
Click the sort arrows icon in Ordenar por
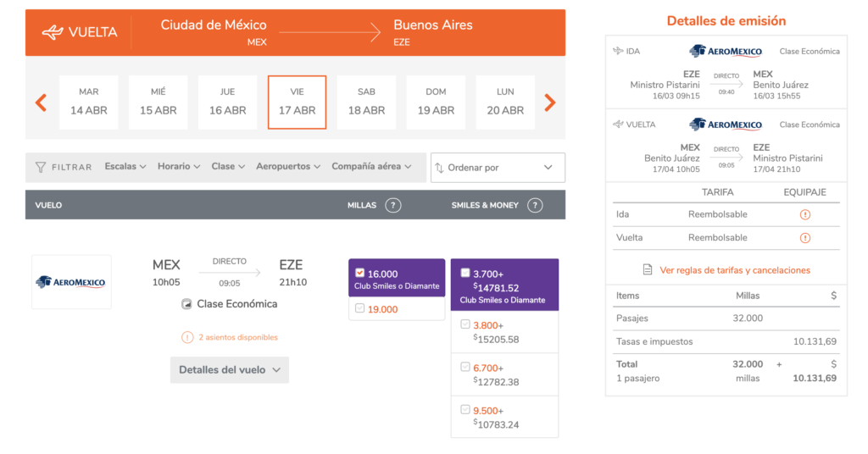tap(439, 168)
